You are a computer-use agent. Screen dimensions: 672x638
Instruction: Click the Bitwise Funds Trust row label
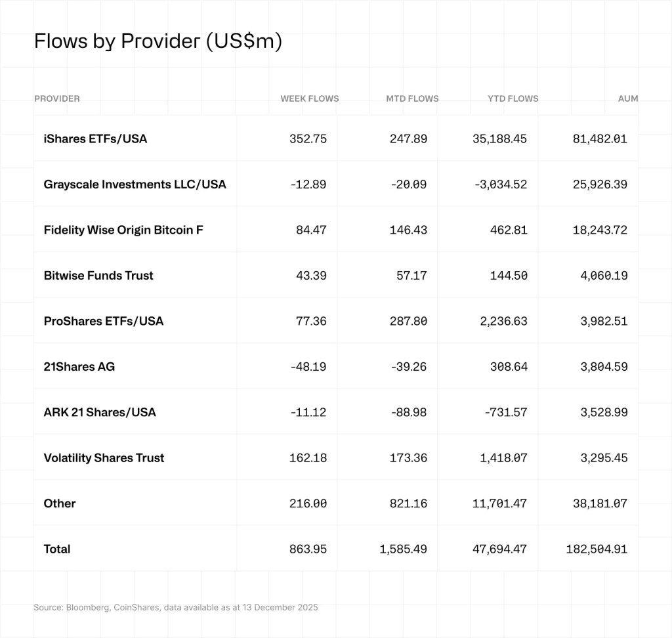(x=98, y=276)
